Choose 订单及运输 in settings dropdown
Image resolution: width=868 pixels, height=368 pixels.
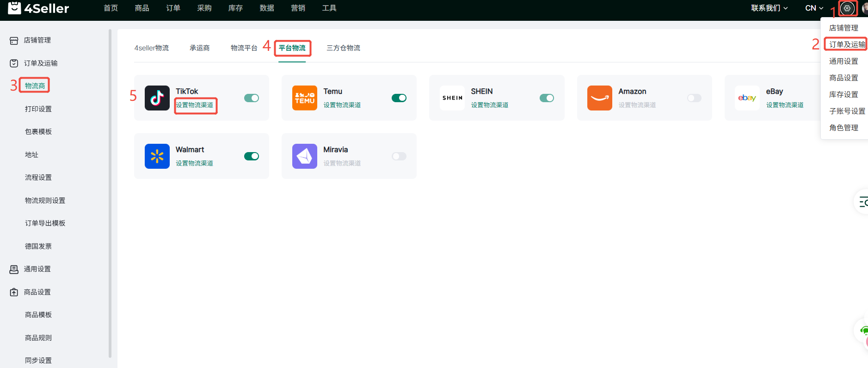tap(847, 44)
